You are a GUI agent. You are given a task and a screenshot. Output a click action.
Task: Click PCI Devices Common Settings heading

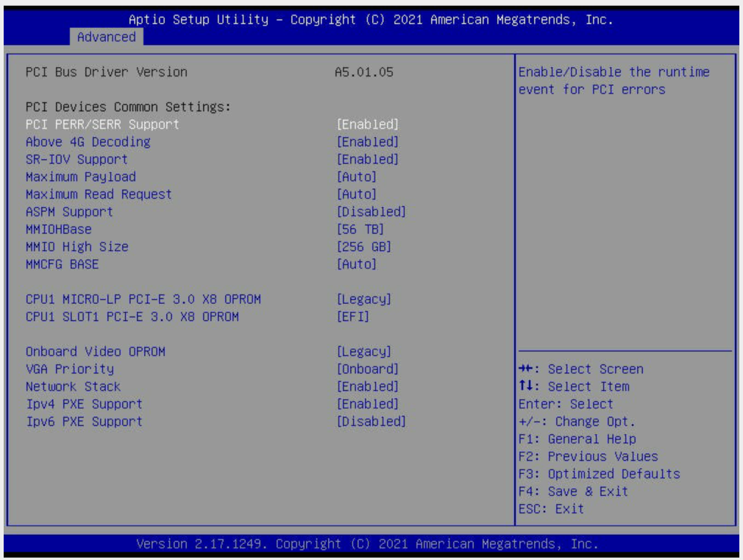(128, 107)
